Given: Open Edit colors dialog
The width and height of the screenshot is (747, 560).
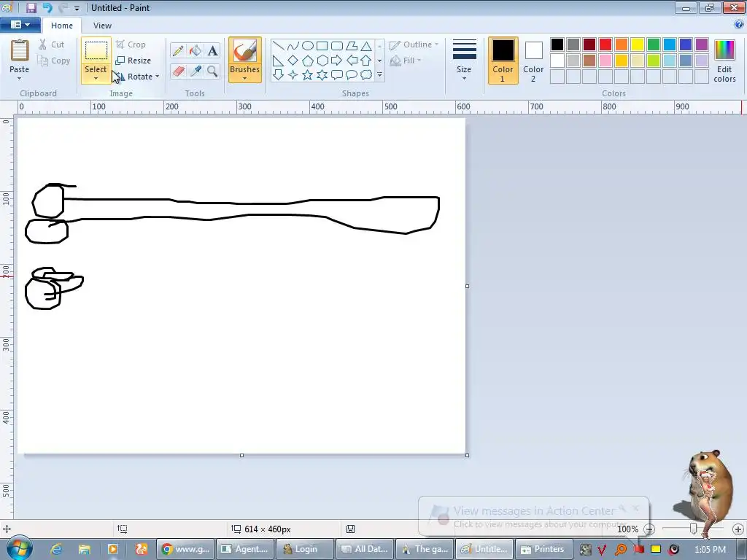Looking at the screenshot, I should click(724, 61).
